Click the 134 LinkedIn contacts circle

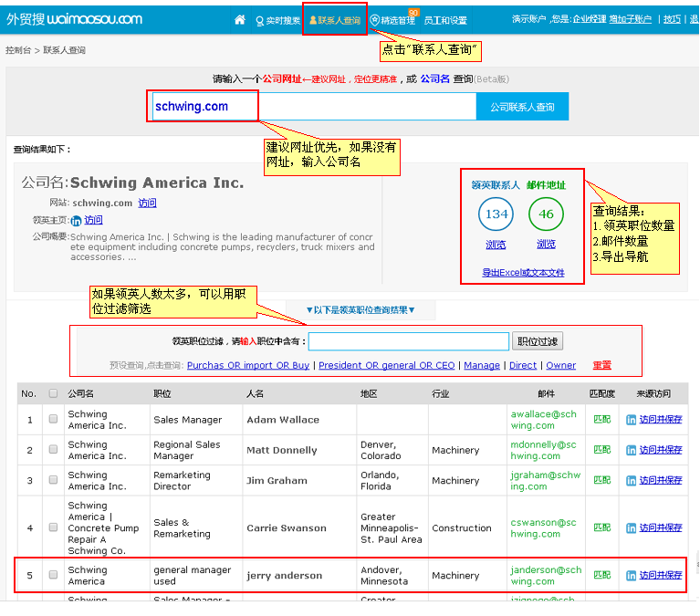(x=496, y=214)
